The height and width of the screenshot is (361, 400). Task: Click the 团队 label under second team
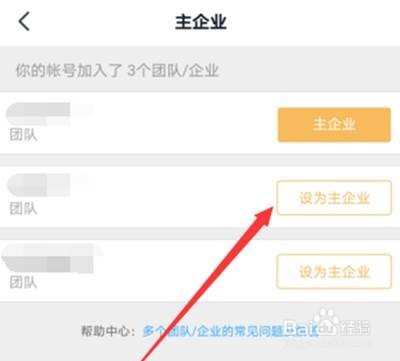(23, 209)
